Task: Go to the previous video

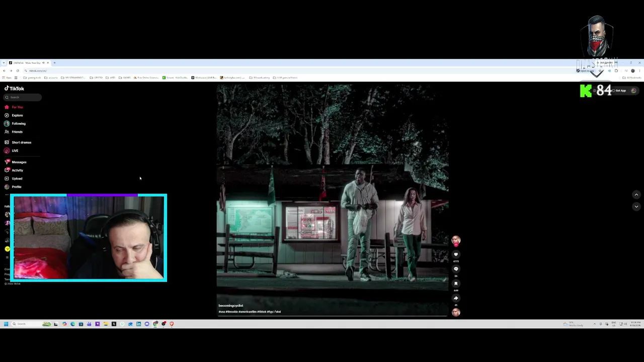Action: (x=636, y=195)
